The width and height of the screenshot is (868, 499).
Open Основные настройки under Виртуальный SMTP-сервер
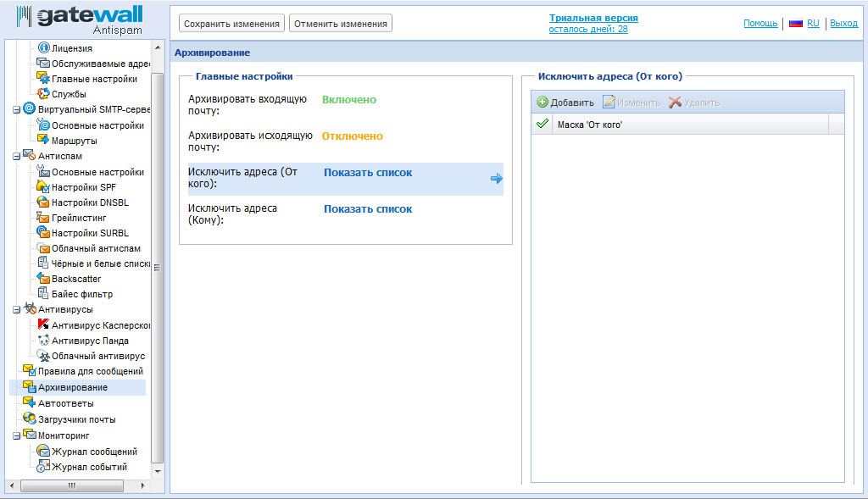click(97, 125)
